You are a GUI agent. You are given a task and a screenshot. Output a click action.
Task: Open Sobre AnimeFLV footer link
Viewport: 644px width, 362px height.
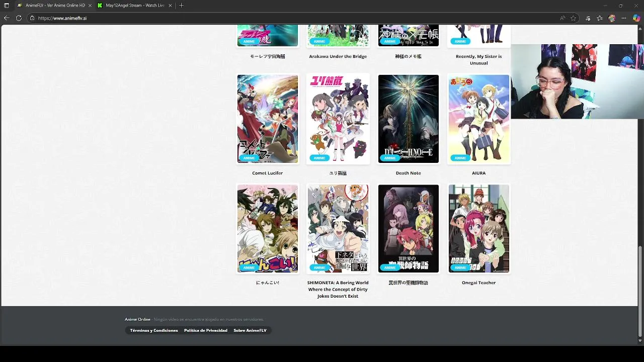tap(250, 330)
